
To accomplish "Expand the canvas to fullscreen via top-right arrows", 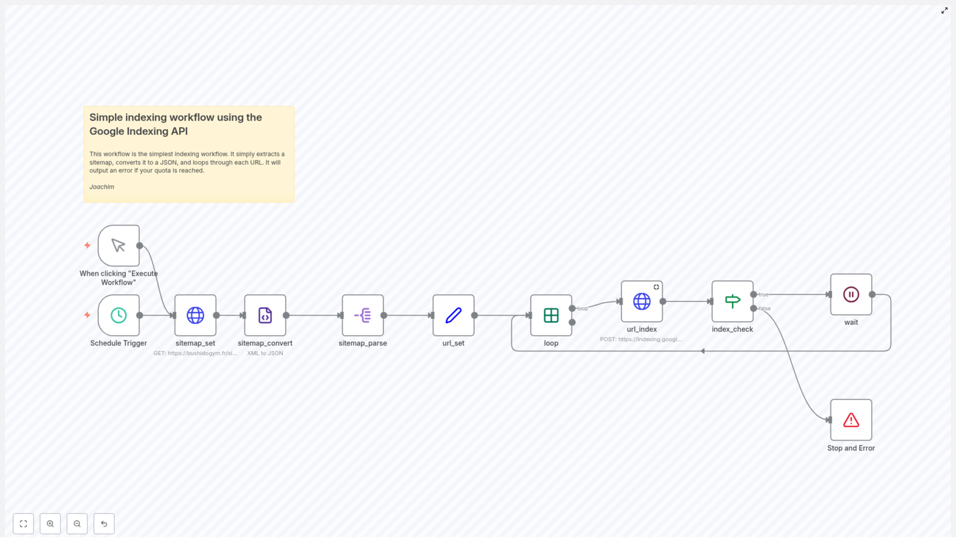I will point(945,10).
